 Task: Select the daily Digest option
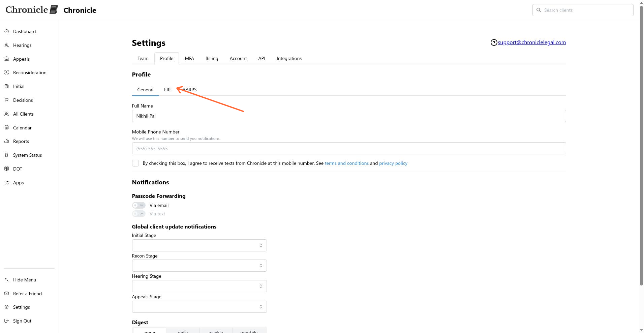183,331
